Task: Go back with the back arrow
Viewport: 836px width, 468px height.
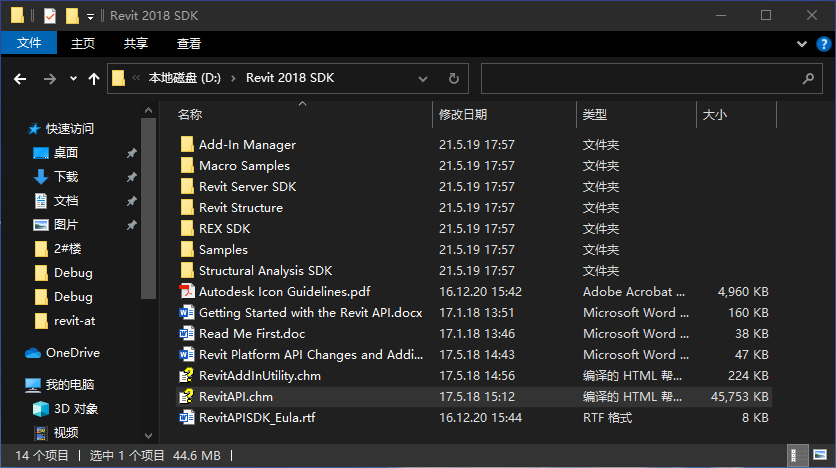Action: 20,79
